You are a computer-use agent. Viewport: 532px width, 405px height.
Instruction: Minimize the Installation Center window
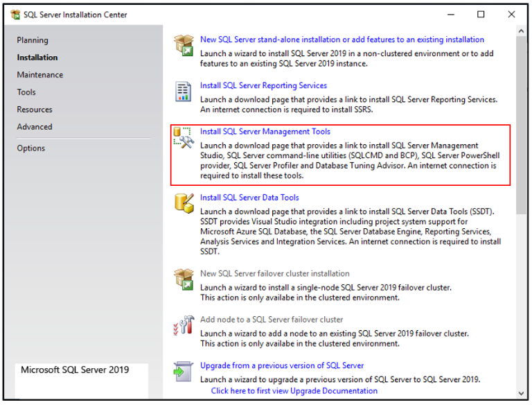450,15
